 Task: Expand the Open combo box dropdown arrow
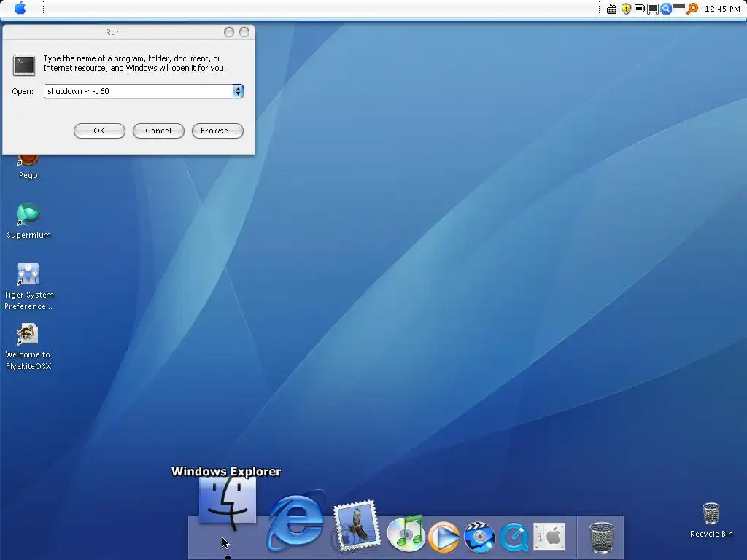coord(238,91)
